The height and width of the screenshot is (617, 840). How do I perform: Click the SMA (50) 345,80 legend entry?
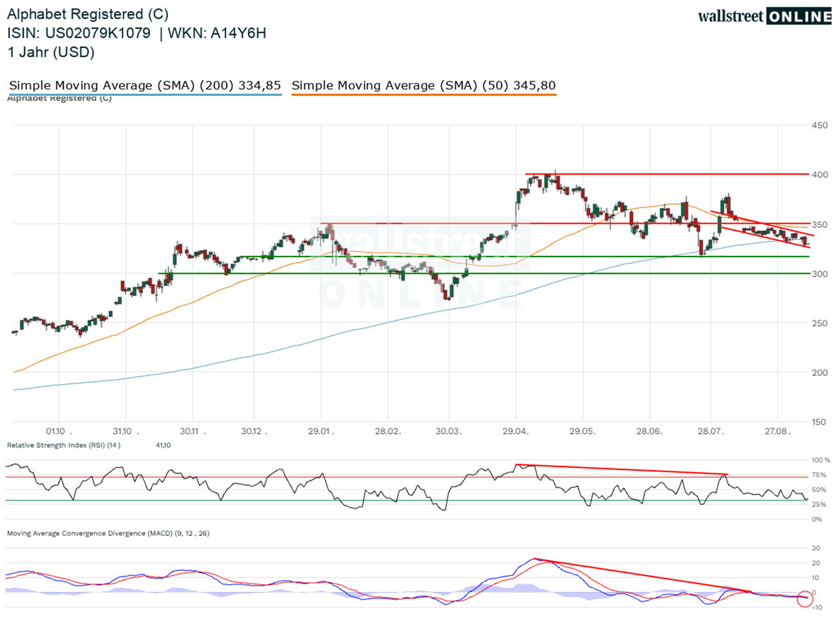[424, 85]
